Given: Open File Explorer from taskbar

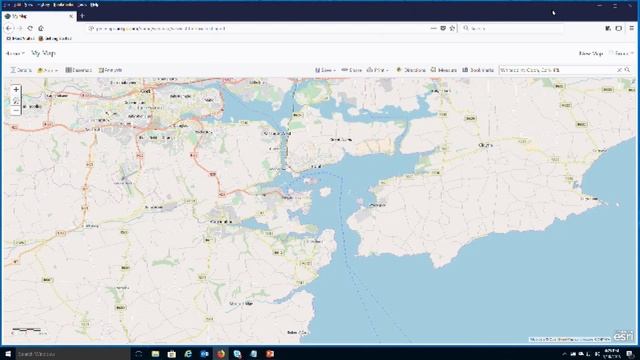Looking at the screenshot, I should pos(155,354).
